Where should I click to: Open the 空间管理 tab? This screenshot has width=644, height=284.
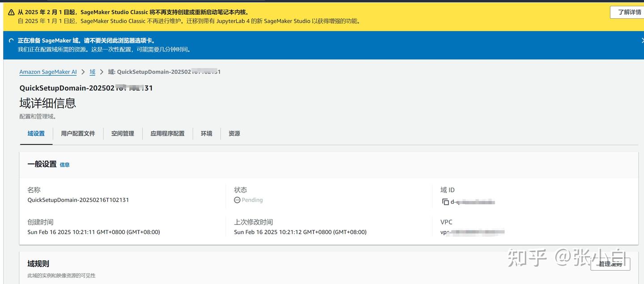pyautogui.click(x=123, y=133)
